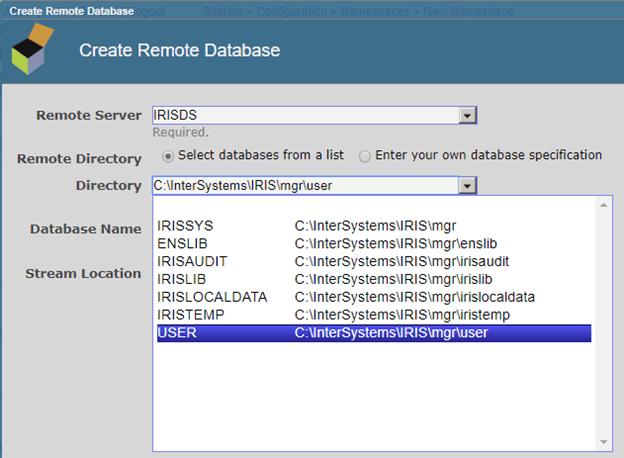Viewport: 624px width, 458px height.
Task: Click the path C:\InterSystems\IRIS\mgr\irisaudit
Action: (402, 261)
